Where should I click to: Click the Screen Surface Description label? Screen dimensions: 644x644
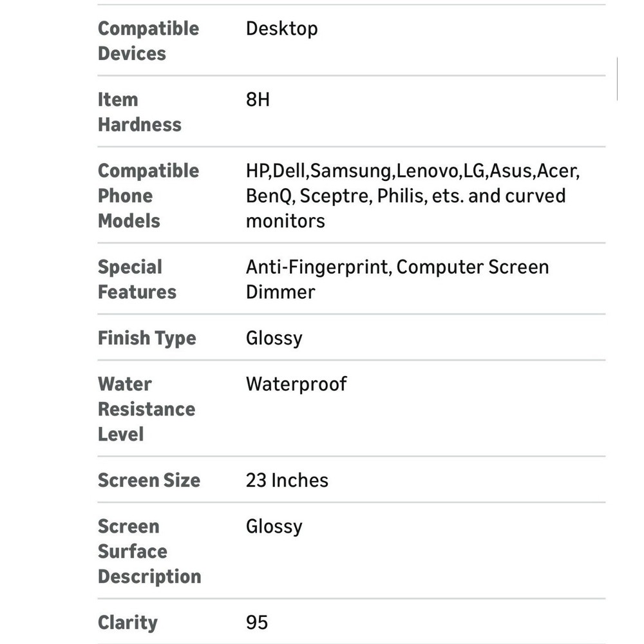point(149,551)
